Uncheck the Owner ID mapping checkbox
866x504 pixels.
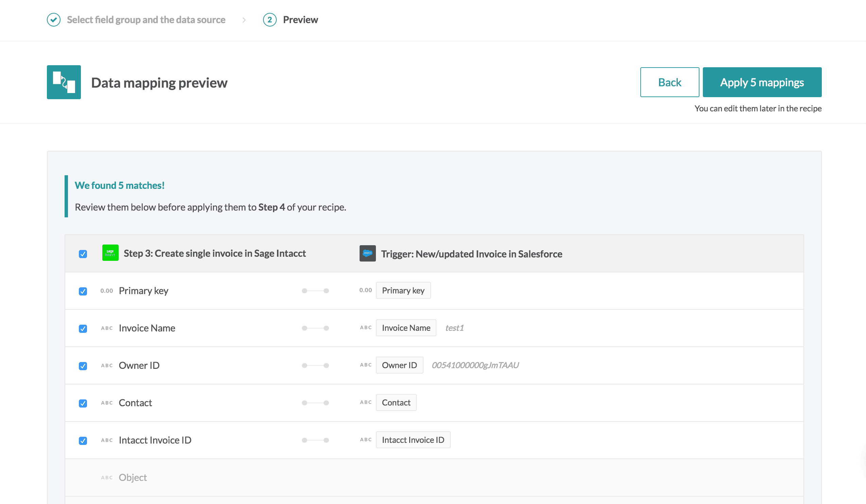pos(83,366)
